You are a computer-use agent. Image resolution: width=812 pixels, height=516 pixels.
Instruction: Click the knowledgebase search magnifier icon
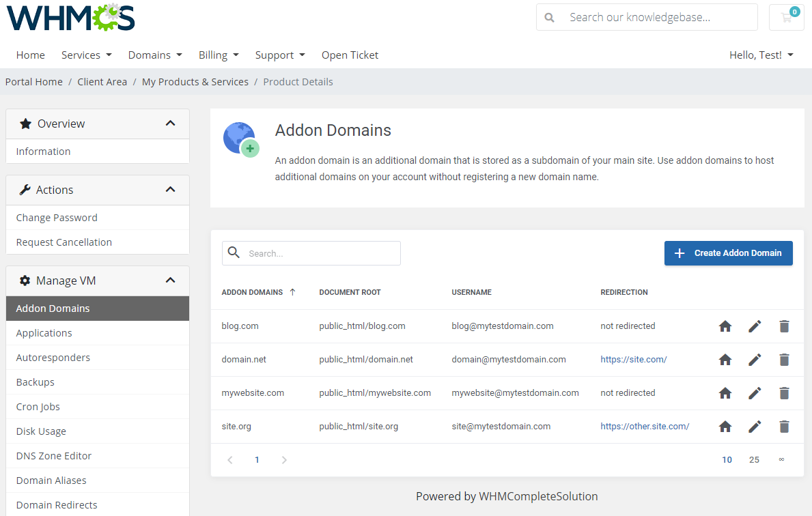[550, 17]
